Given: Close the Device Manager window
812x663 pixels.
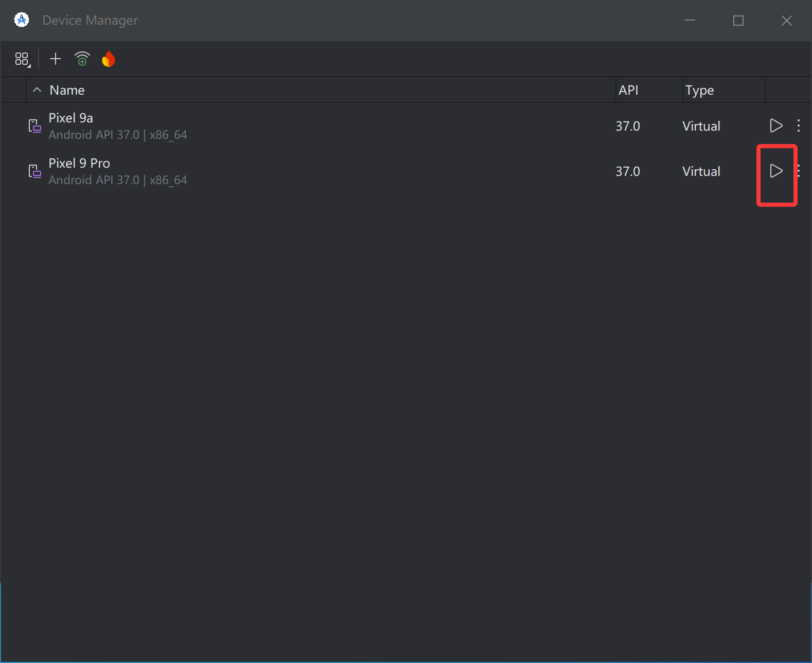Looking at the screenshot, I should tap(787, 21).
